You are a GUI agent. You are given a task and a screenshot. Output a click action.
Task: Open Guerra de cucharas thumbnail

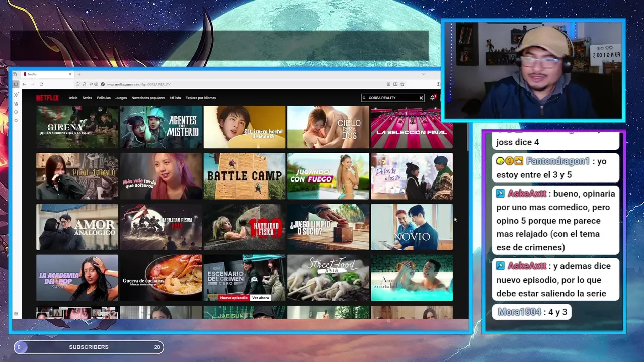[161, 278]
